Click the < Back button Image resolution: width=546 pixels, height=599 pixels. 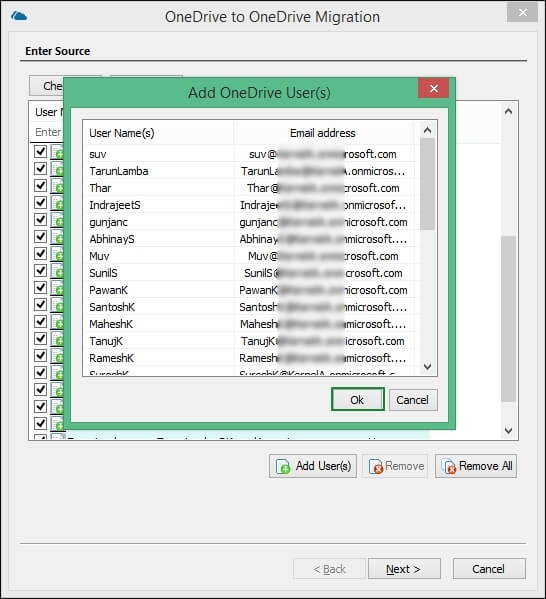[329, 569]
